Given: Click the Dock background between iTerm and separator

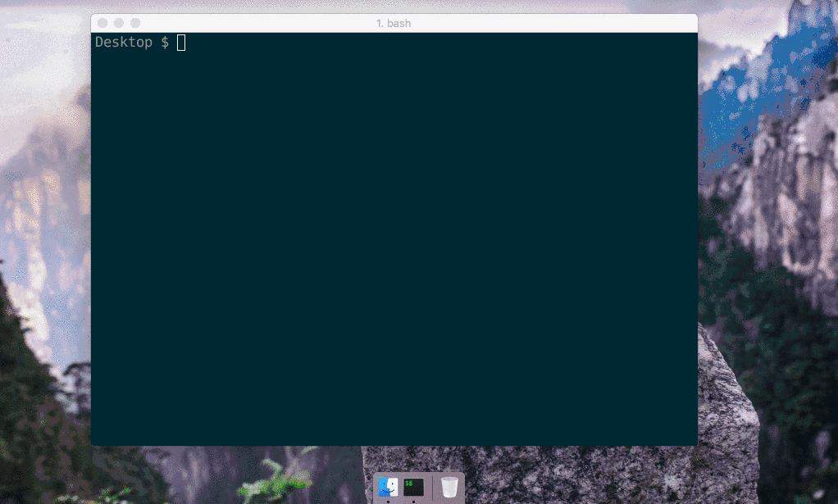Looking at the screenshot, I should coord(427,488).
